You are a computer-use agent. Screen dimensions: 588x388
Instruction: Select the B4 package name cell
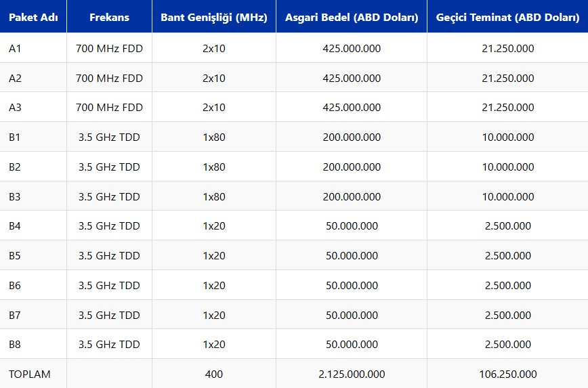[15, 226]
